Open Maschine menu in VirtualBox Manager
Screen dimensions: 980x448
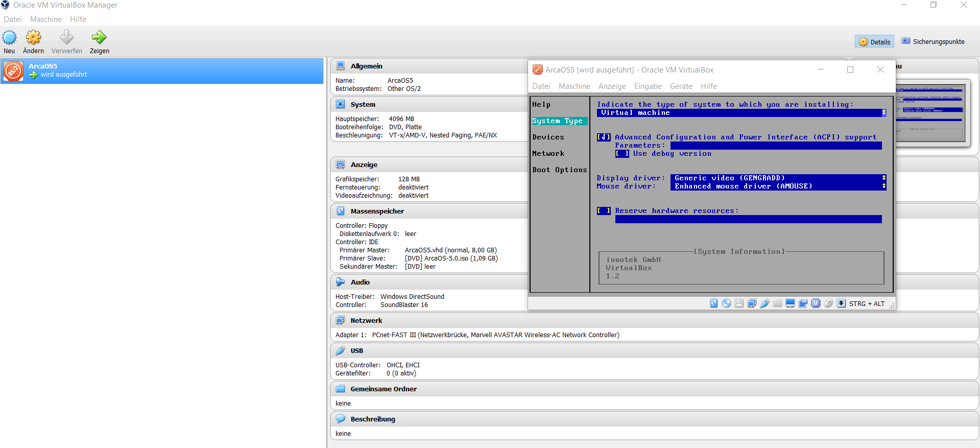click(x=46, y=19)
